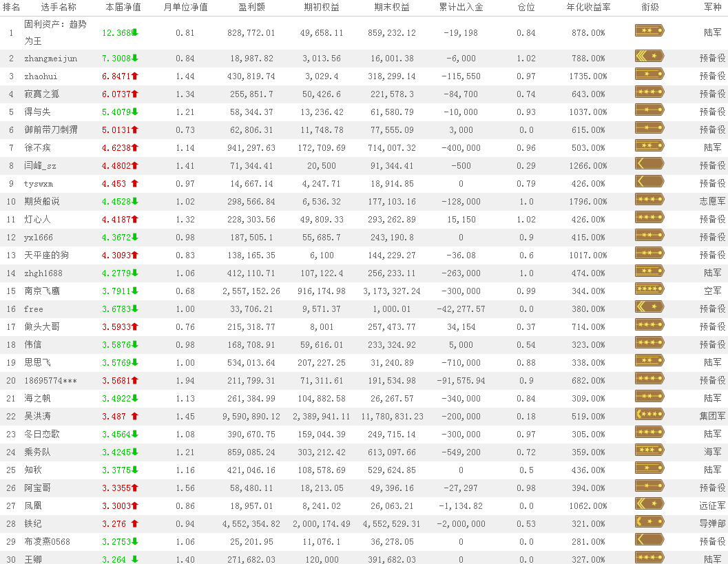Click 志愿军 in the 期货船说 row
The image size is (728, 564).
pos(712,201)
